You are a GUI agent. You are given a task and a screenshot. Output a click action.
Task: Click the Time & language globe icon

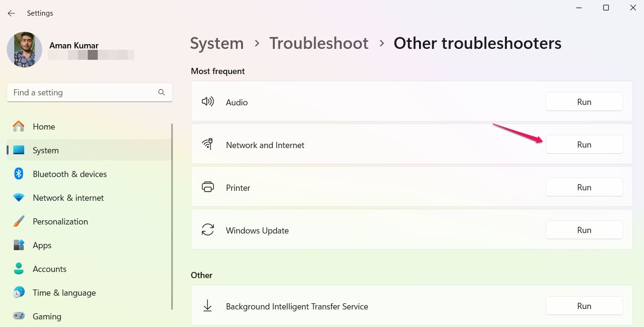pos(19,293)
